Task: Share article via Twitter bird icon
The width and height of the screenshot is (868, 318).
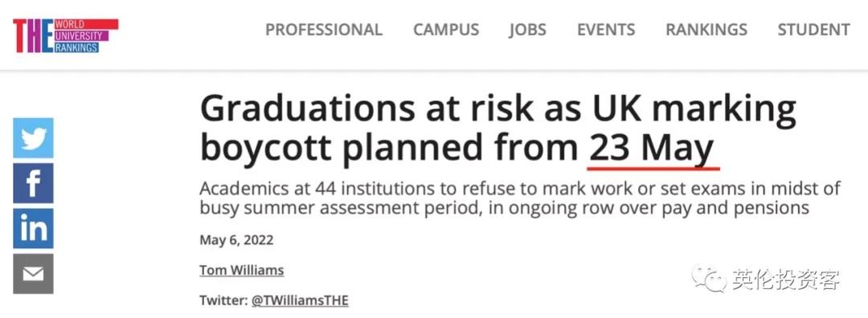Action: [33, 138]
